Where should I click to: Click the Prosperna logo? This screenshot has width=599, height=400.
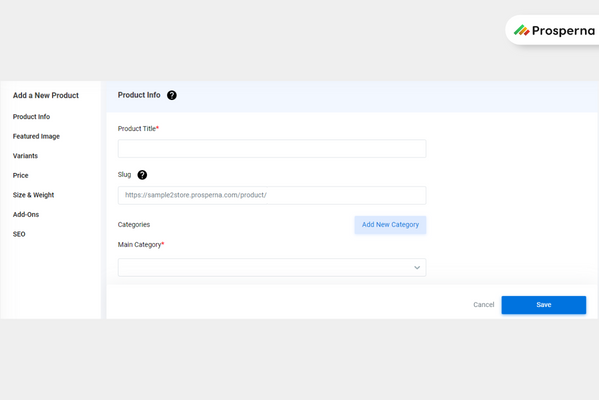click(554, 30)
